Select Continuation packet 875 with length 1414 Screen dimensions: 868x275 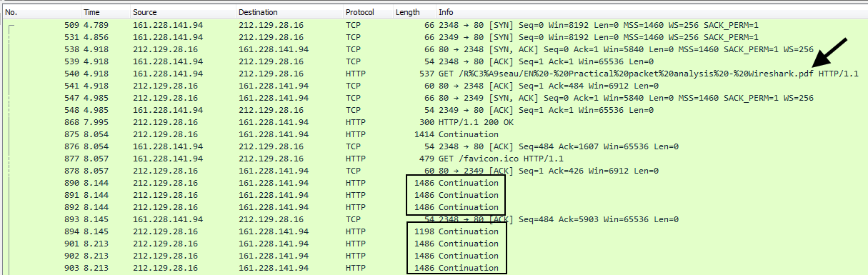(434, 134)
